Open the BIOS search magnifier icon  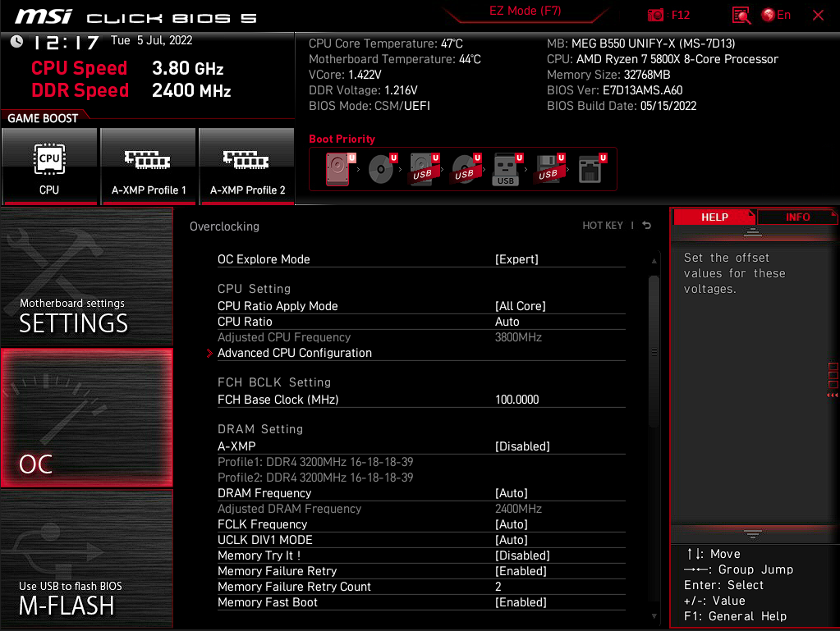pyautogui.click(x=741, y=15)
